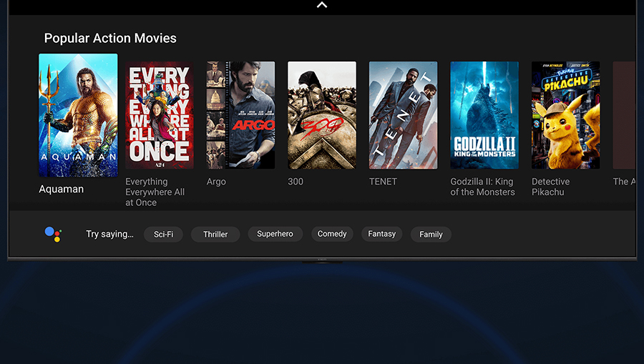Click the TENET title text below poster
This screenshot has height=364, width=644.
[x=384, y=182]
